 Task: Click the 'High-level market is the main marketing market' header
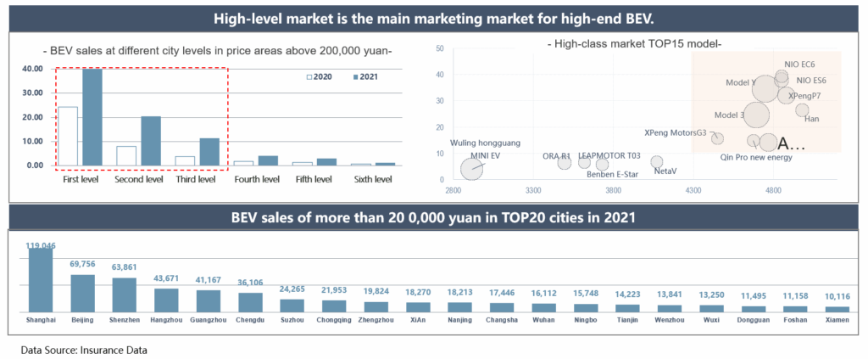click(435, 19)
